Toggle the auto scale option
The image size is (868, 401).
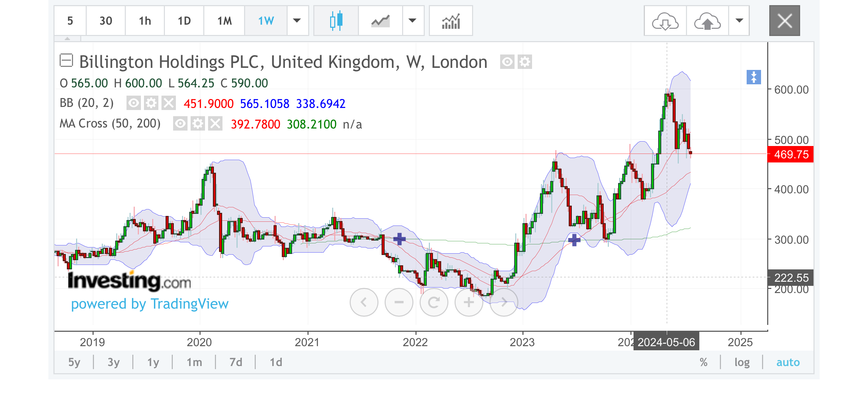(788, 362)
